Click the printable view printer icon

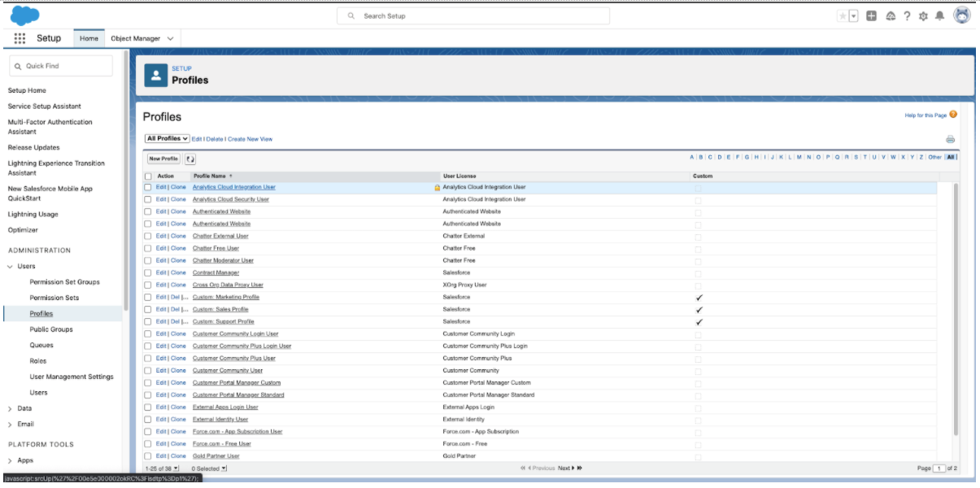coord(950,139)
